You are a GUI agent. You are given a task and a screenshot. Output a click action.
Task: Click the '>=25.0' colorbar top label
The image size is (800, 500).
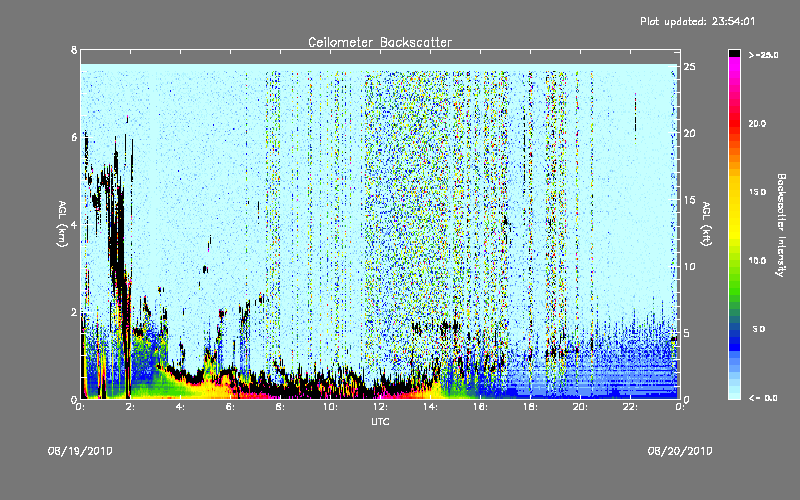[x=763, y=55]
